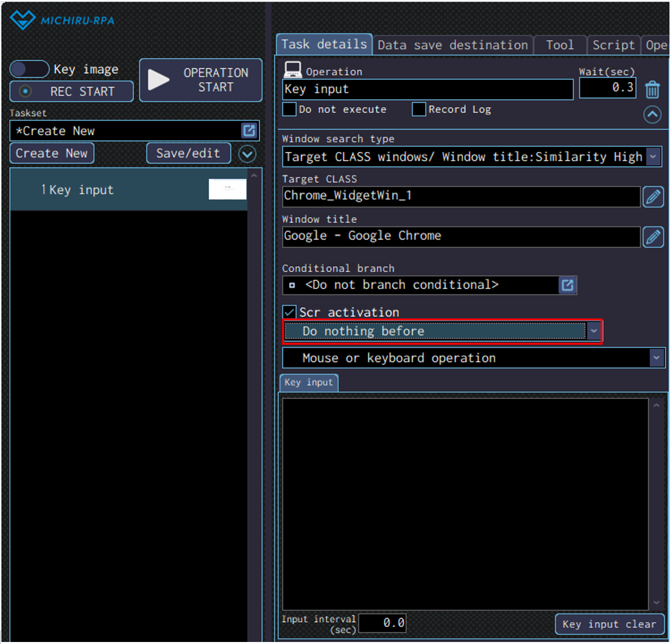
Task: Check the Do not execute checkbox
Action: click(289, 109)
